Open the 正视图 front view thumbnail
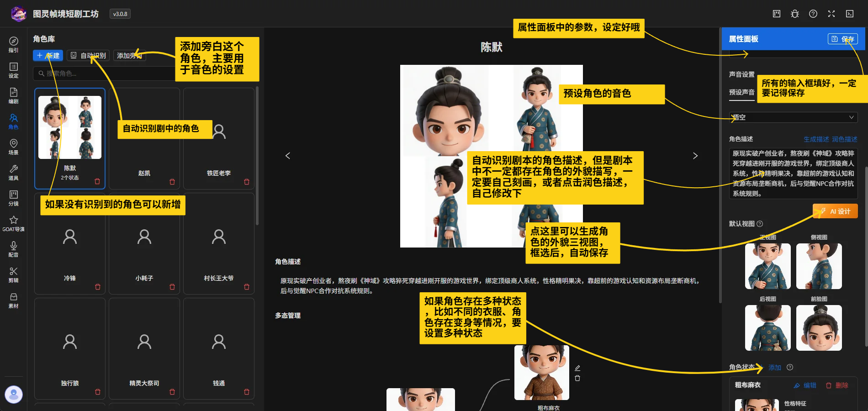This screenshot has height=411, width=868. [x=768, y=266]
